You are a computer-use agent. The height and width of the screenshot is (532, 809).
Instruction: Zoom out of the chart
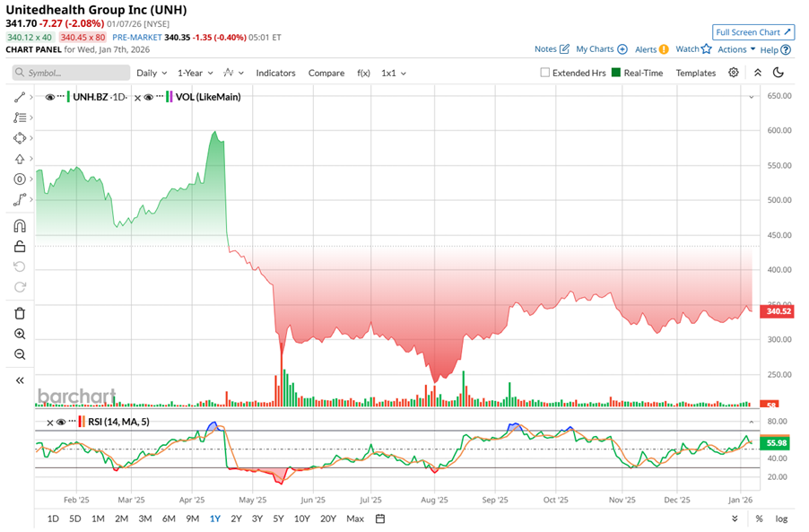20,354
